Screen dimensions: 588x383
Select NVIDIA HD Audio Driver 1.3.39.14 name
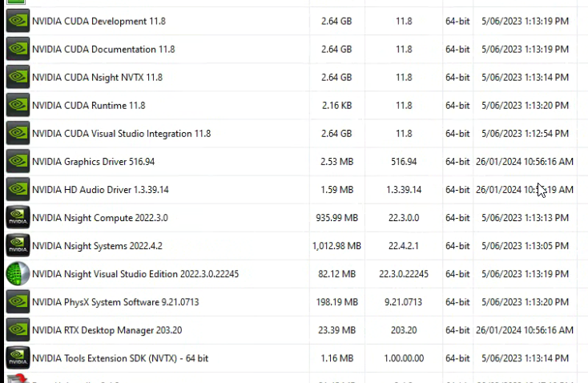(100, 189)
